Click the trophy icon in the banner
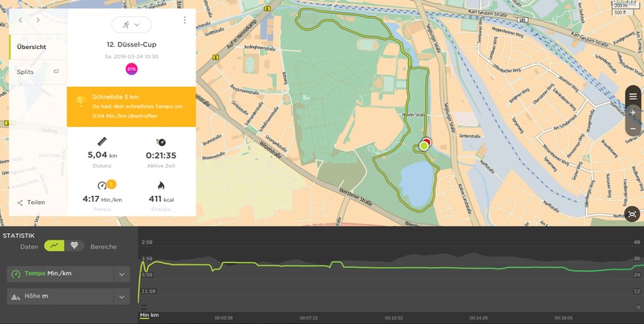Viewport: 644px width, 324px height. coord(80,101)
